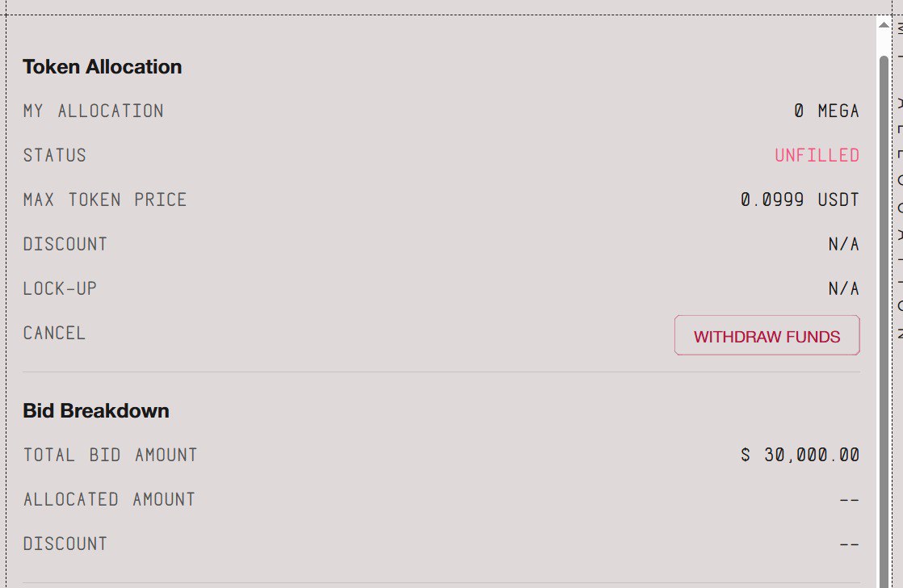Image resolution: width=903 pixels, height=588 pixels.
Task: Click the MAX TOKEN PRICE label
Action: point(105,199)
